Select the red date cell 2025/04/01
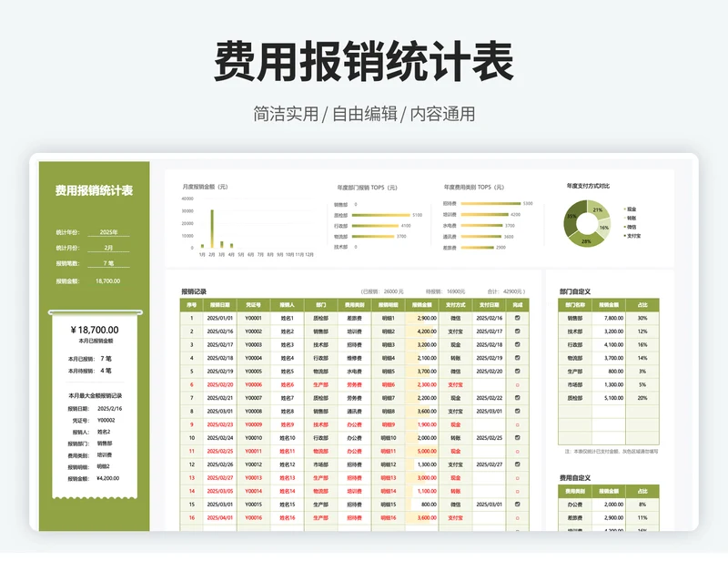This screenshot has height=561, width=728. pyautogui.click(x=220, y=518)
